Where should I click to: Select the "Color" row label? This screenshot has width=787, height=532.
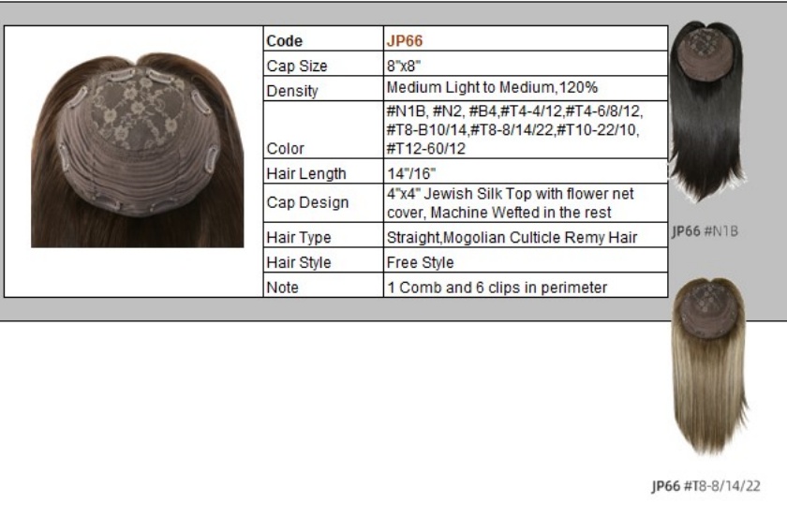pos(285,149)
